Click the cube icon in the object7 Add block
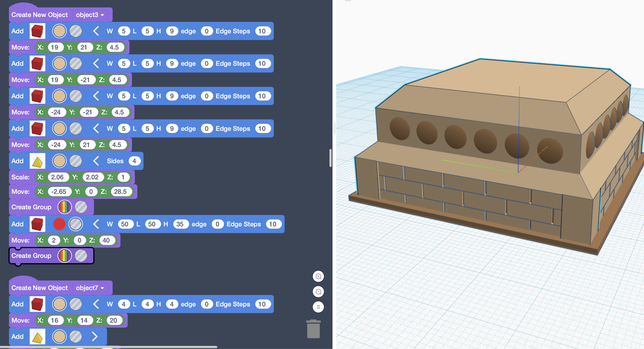This screenshot has width=644, height=349. click(38, 304)
